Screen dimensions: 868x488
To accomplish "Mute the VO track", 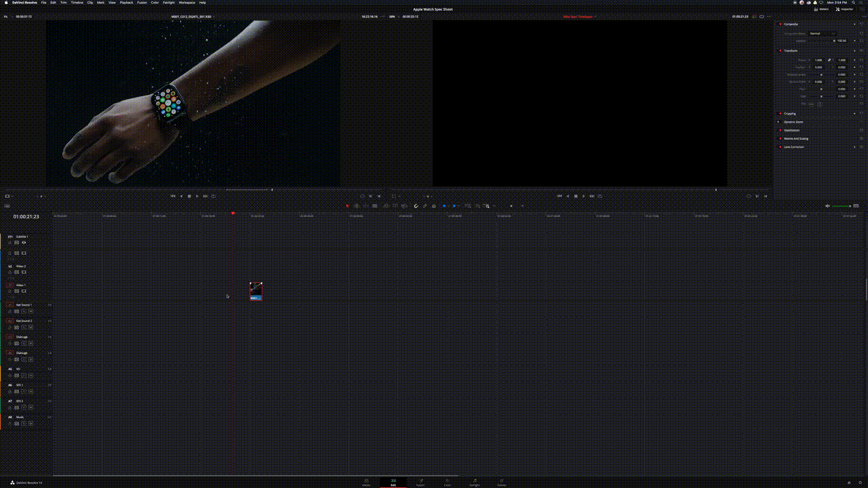I will click(x=31, y=375).
